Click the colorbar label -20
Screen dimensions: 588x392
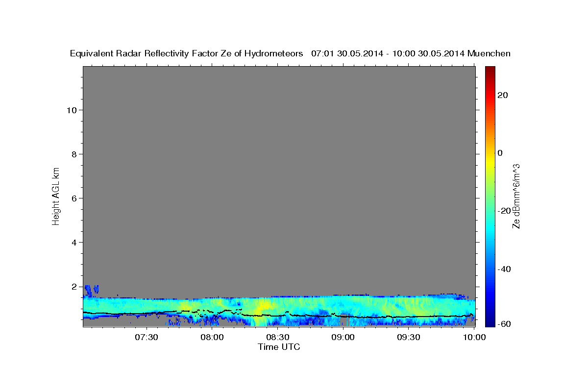click(x=503, y=211)
